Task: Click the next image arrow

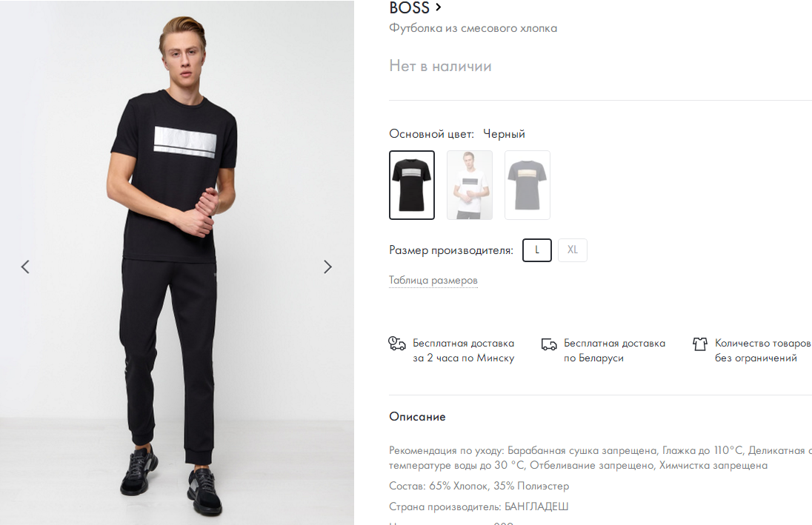Action: coord(327,267)
